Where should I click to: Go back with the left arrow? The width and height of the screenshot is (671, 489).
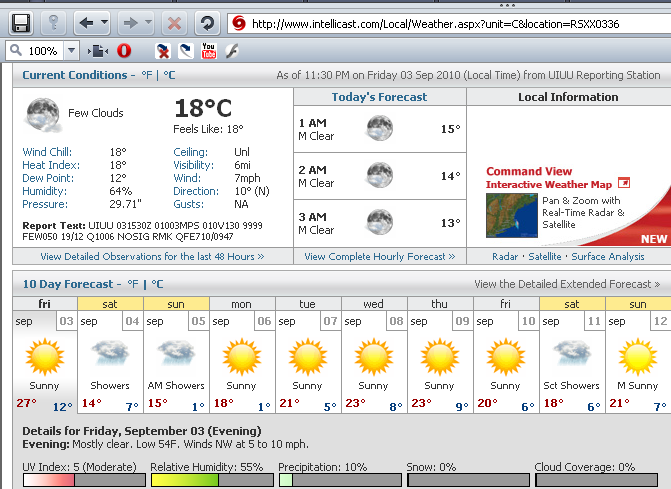point(87,22)
